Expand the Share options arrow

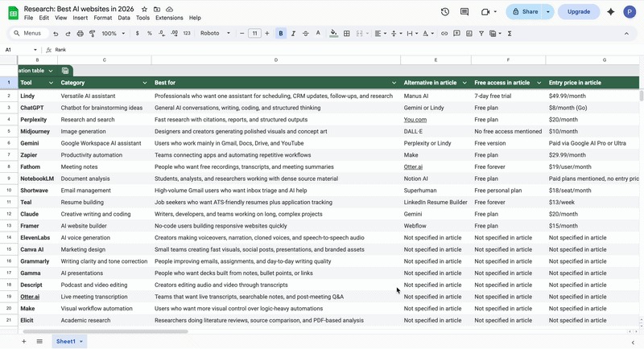pyautogui.click(x=548, y=12)
